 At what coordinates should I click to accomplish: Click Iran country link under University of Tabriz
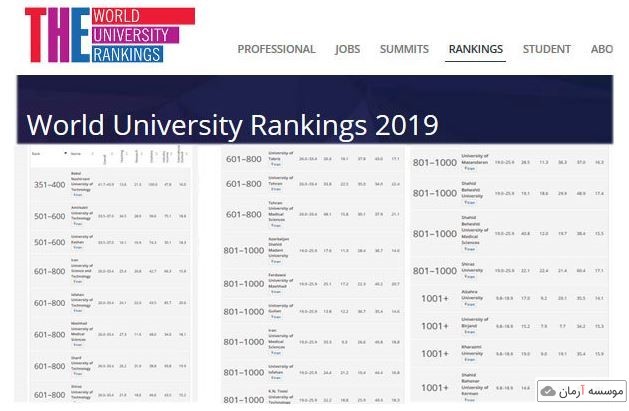(276, 164)
